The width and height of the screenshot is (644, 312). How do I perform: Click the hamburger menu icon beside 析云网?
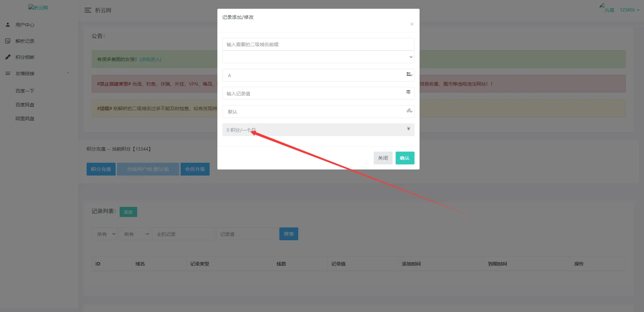(x=88, y=10)
